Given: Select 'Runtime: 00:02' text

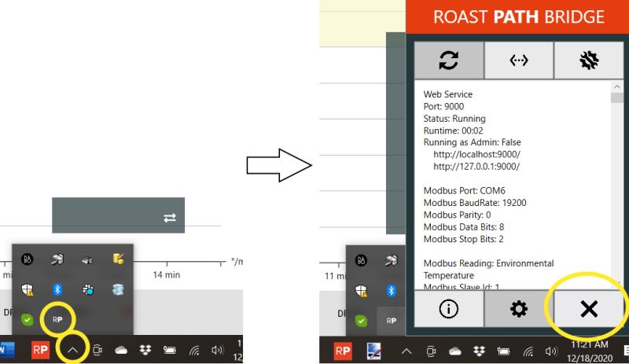Looking at the screenshot, I should (454, 131).
